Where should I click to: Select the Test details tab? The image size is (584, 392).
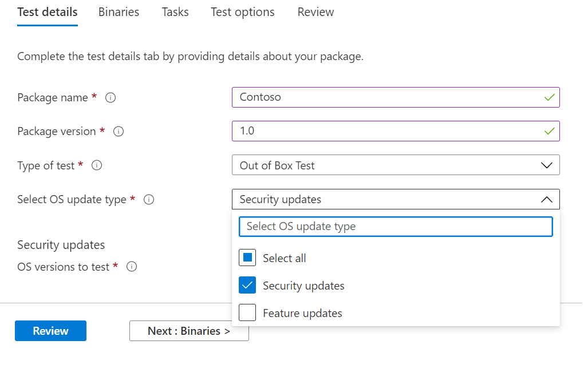(48, 12)
